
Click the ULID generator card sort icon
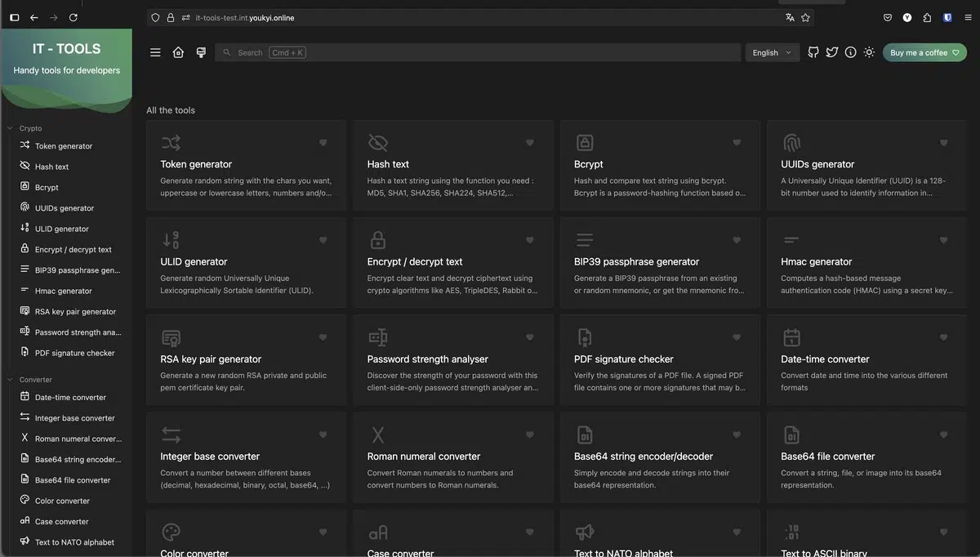tap(171, 240)
